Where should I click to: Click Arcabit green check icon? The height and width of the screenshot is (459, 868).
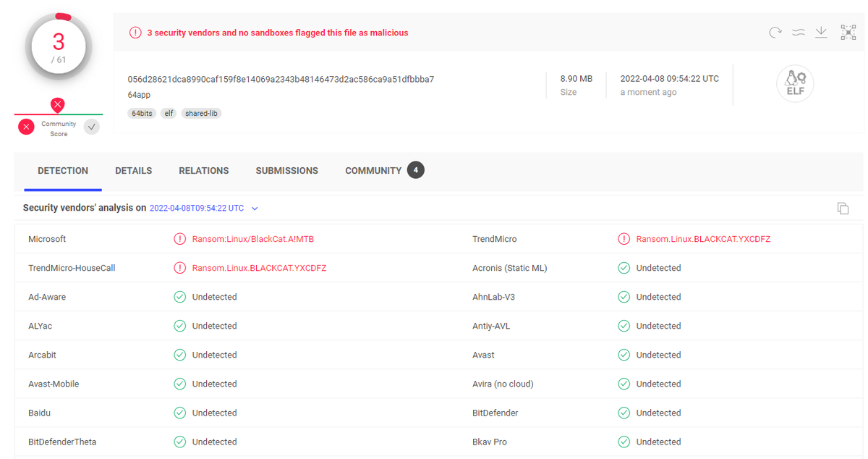point(179,355)
